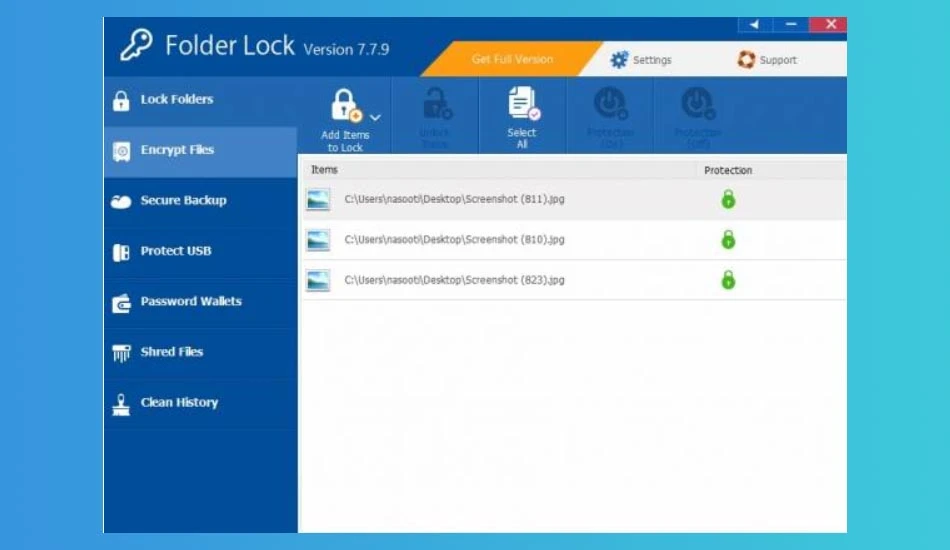Click thumbnail of Screenshot (810).jpg

click(x=318, y=240)
